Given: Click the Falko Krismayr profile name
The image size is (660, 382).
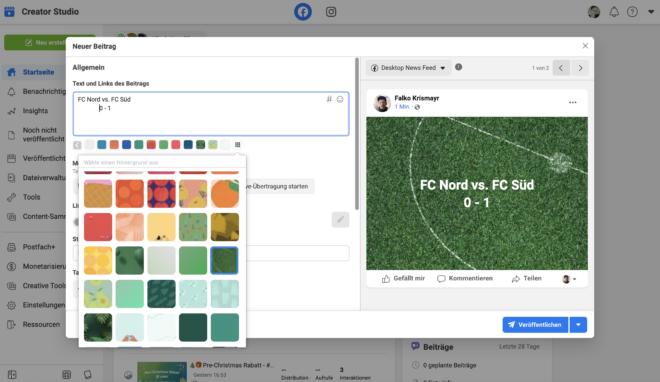Looking at the screenshot, I should [416, 98].
